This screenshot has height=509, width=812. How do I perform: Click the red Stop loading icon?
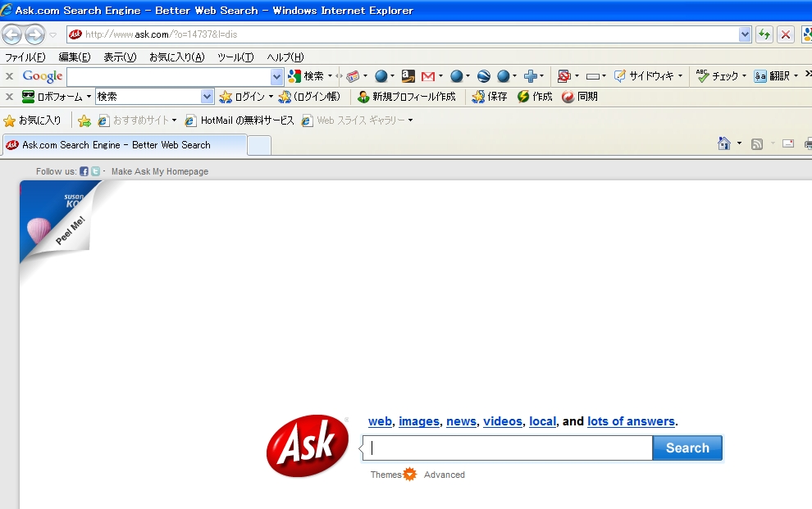[786, 34]
